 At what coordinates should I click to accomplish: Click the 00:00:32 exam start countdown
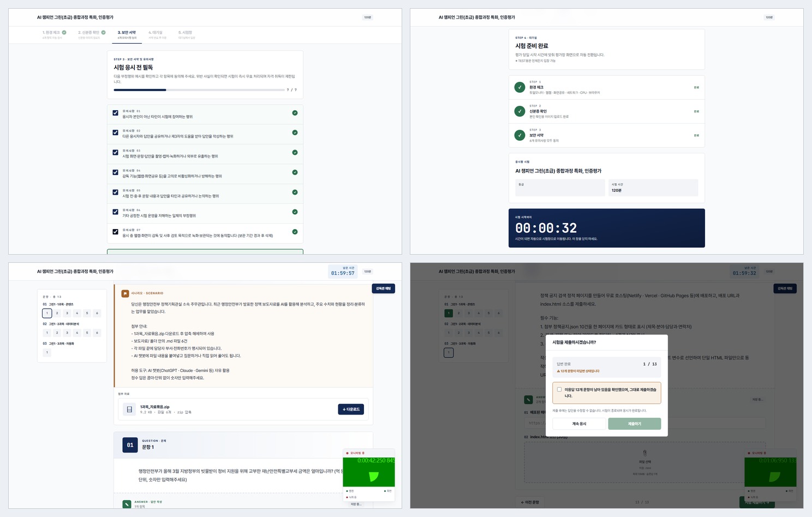coord(546,228)
